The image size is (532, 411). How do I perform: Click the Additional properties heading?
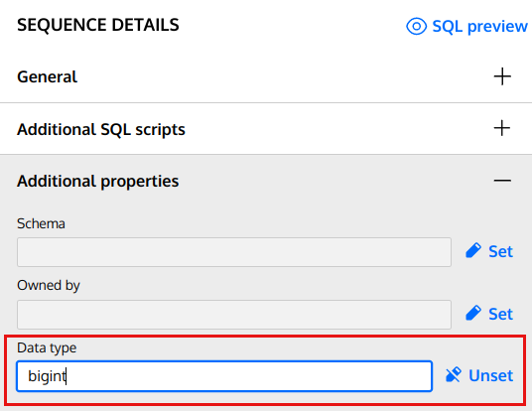tap(97, 181)
